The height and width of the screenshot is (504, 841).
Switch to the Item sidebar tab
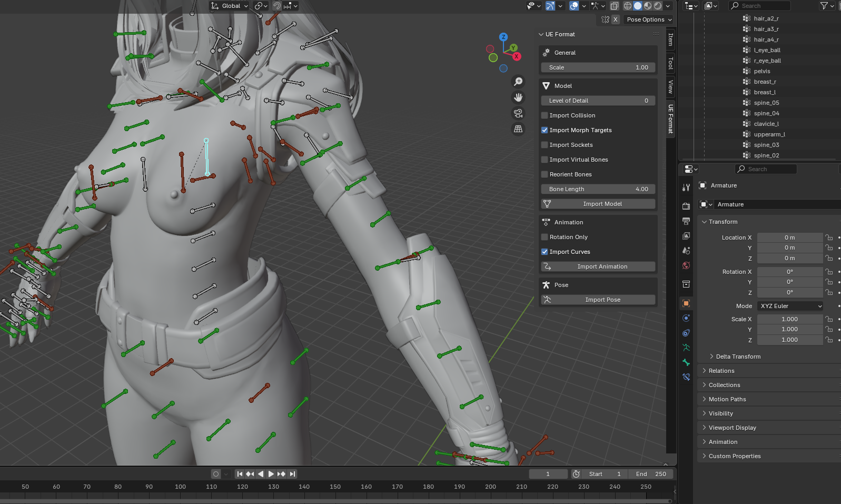670,39
